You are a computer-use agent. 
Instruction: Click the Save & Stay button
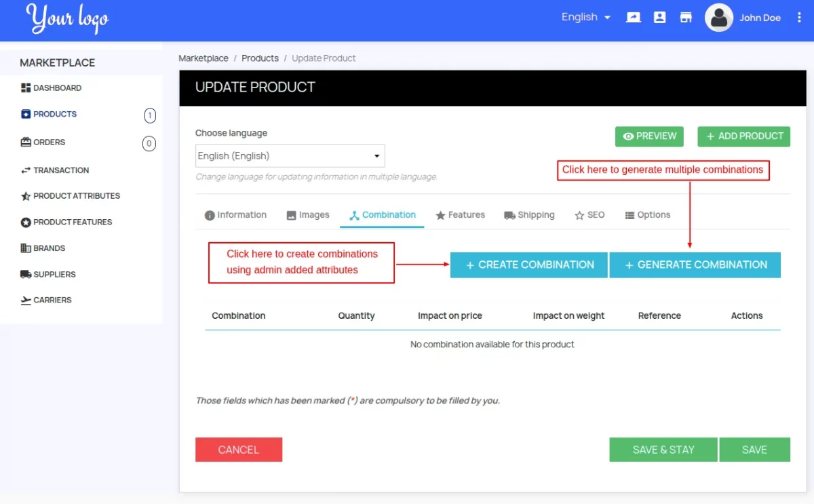tap(663, 450)
